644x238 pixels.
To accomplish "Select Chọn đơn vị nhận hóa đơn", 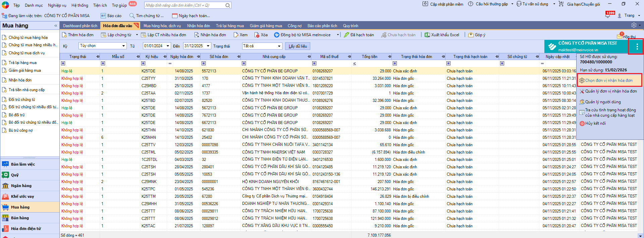I will click(608, 80).
